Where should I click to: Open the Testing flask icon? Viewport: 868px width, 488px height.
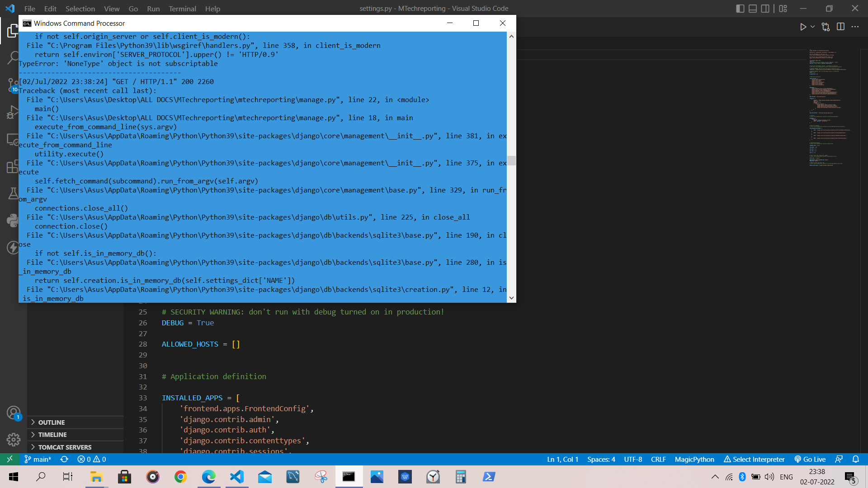13,193
